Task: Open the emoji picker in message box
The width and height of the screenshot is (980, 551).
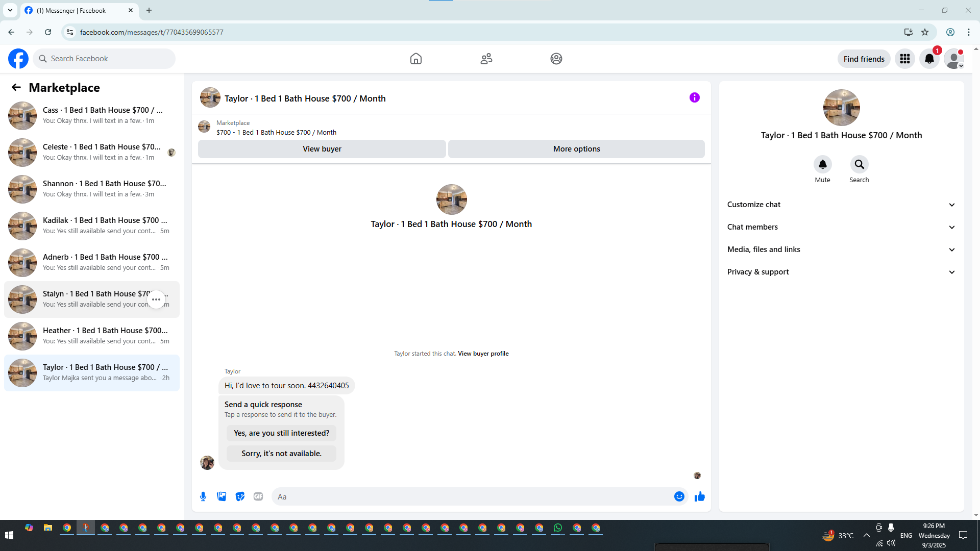Action: [679, 496]
